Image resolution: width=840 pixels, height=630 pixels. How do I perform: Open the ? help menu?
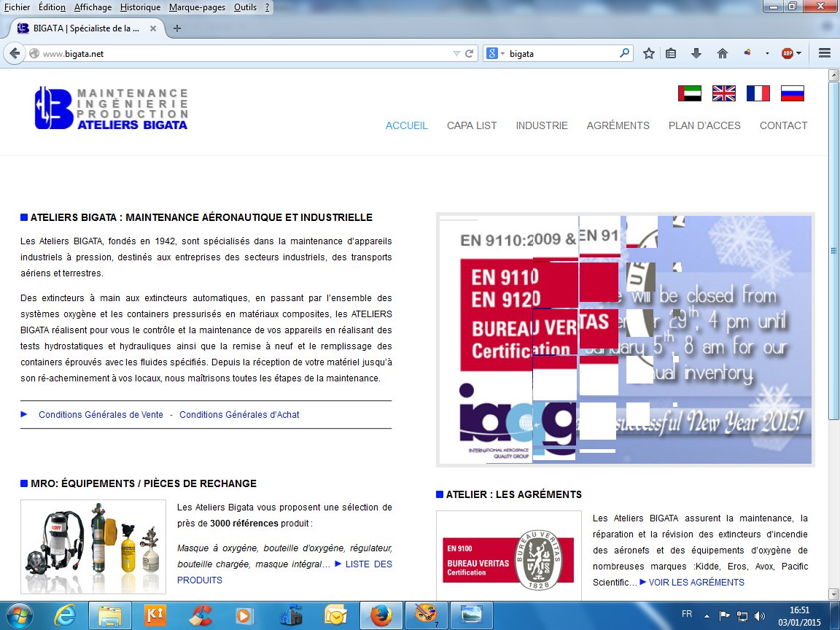point(268,7)
